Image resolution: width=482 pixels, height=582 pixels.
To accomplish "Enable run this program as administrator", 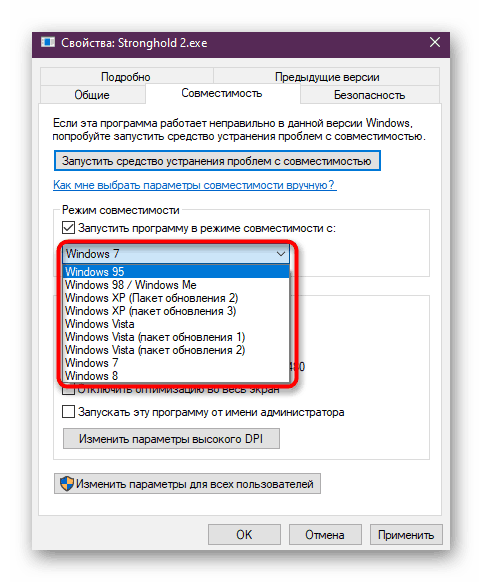I will point(68,412).
